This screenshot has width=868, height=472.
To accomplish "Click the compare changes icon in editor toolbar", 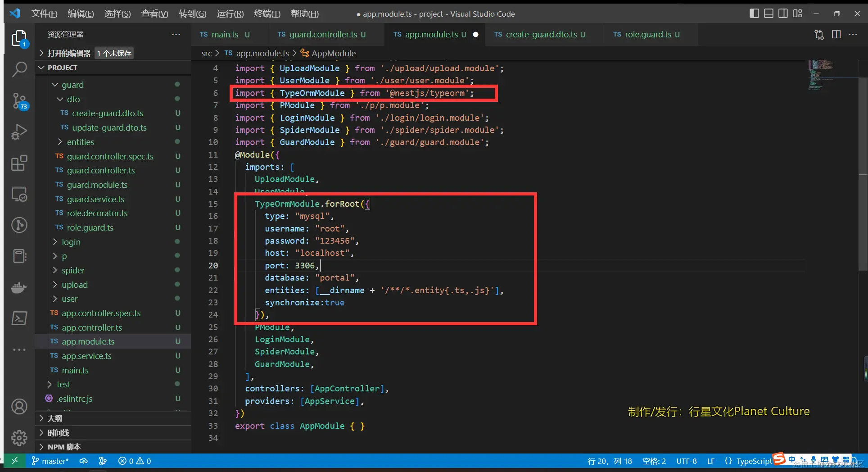I will pos(819,35).
